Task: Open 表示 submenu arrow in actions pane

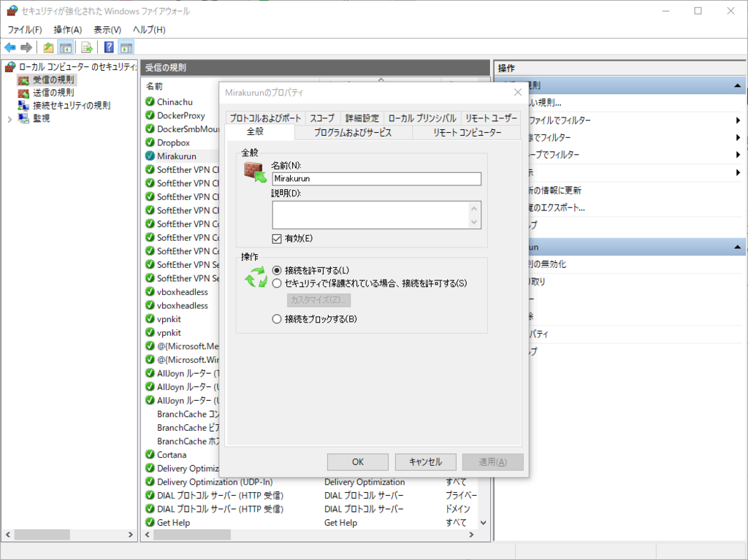Action: tap(738, 172)
